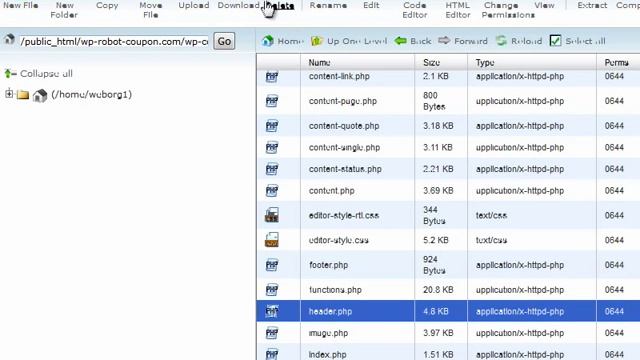Image resolution: width=640 pixels, height=360 pixels.
Task: Click the Forward navigation button
Action: click(x=463, y=41)
